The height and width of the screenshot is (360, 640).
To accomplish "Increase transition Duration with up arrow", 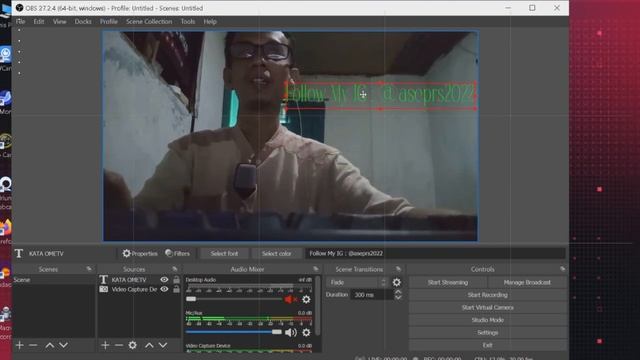I will (x=398, y=292).
